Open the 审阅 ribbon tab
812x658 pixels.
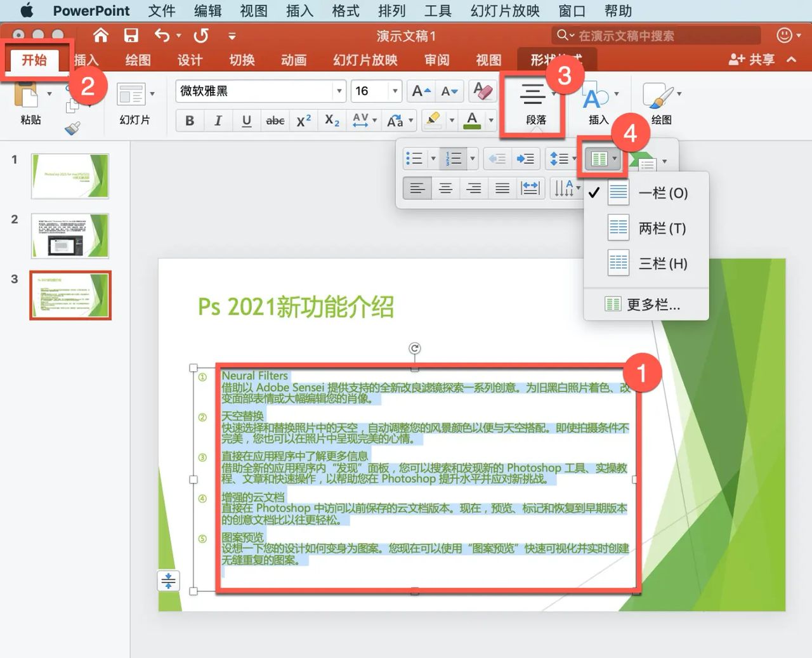click(x=436, y=60)
